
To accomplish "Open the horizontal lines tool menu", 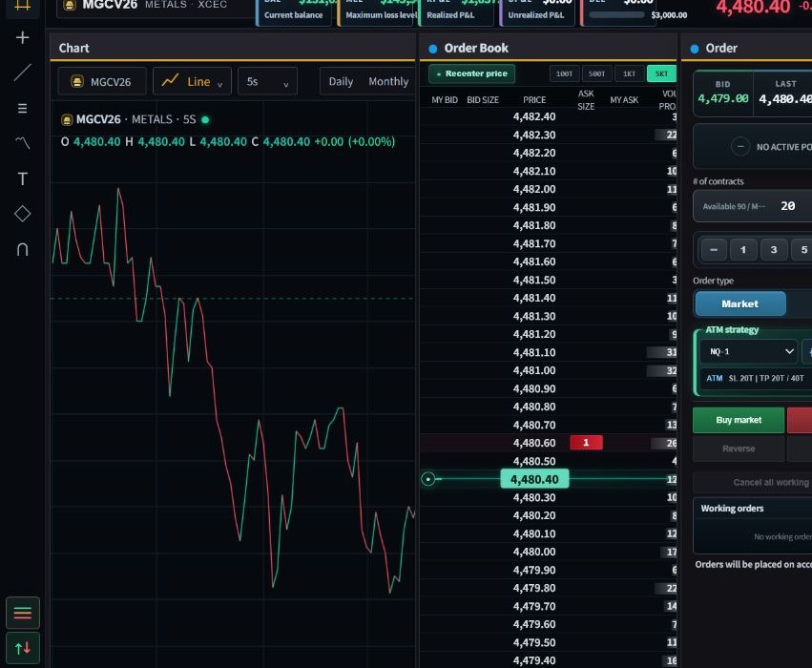I will point(22,108).
